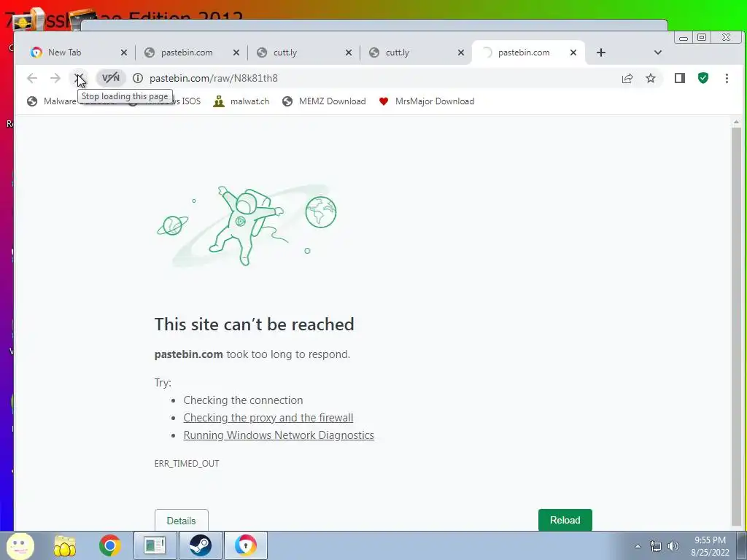Viewport: 747px width, 560px height.
Task: Click Running Windows Network Diagnostics link
Action: [279, 435]
